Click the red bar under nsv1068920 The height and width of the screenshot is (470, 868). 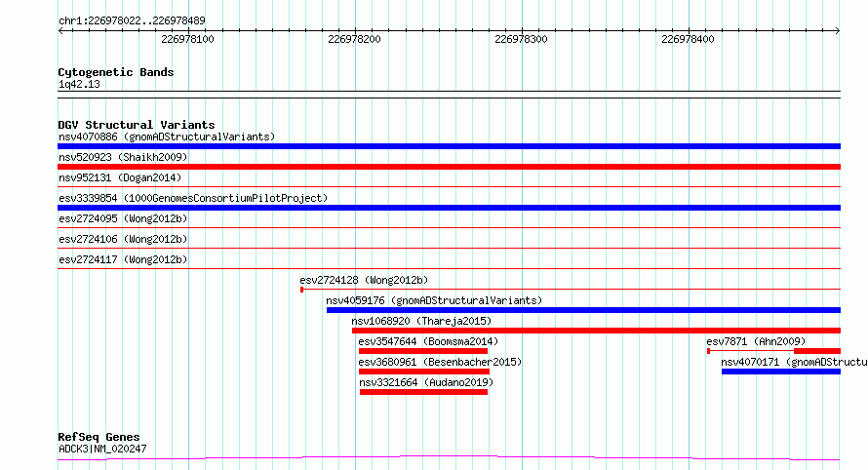point(596,331)
